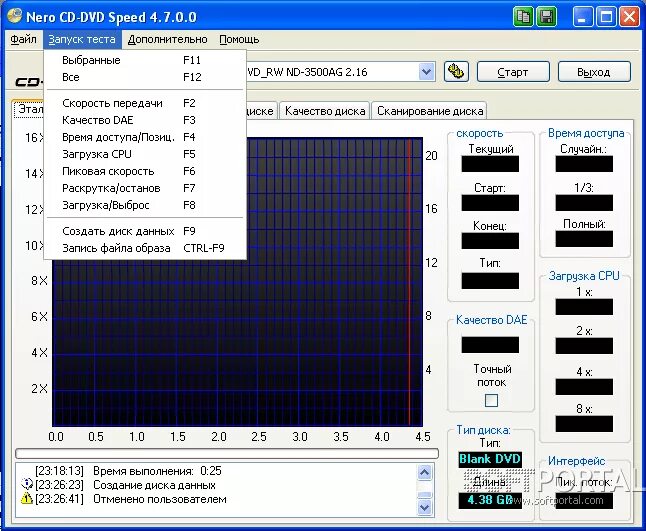646x531 pixels.
Task: Click the Текущий speed value field
Action: tap(490, 164)
